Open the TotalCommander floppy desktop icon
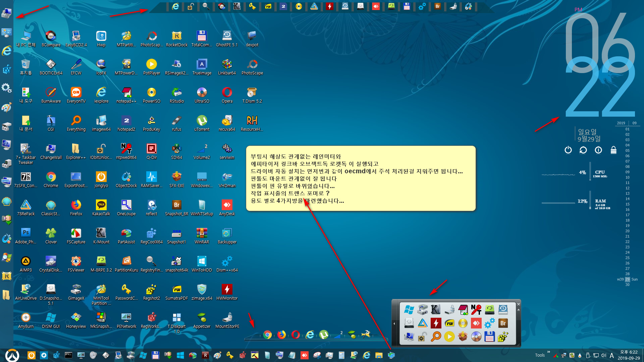The width and height of the screenshot is (644, 362). [x=202, y=39]
